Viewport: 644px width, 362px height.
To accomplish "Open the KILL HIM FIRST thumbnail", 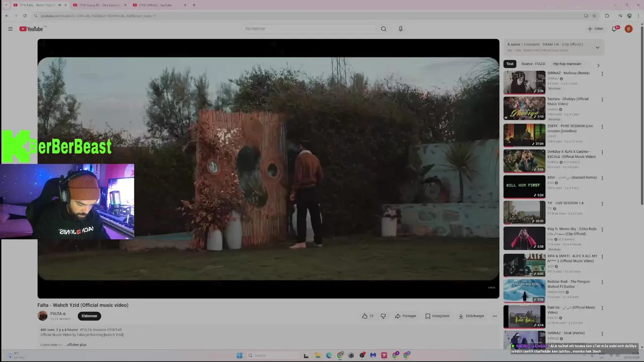I will (x=524, y=187).
